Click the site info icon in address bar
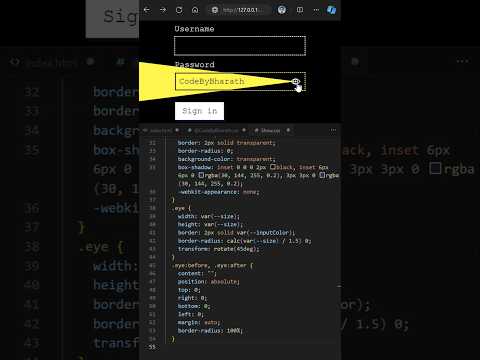Image resolution: width=480 pixels, height=360 pixels. (215, 10)
